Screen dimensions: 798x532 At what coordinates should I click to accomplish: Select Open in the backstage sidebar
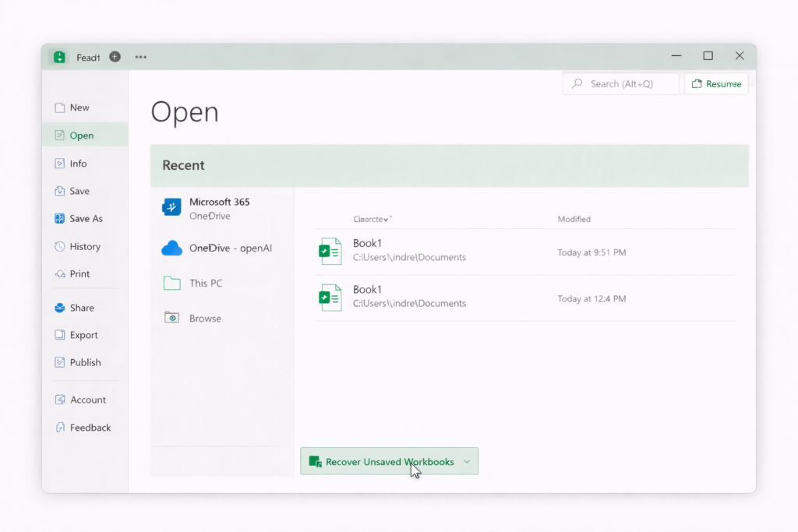click(x=85, y=136)
